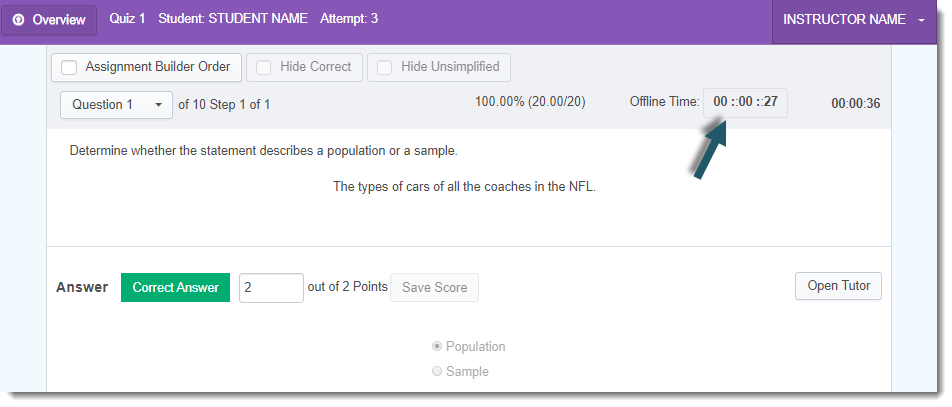The width and height of the screenshot is (952, 407).
Task: Go back using the Overview button
Action: 49,20
